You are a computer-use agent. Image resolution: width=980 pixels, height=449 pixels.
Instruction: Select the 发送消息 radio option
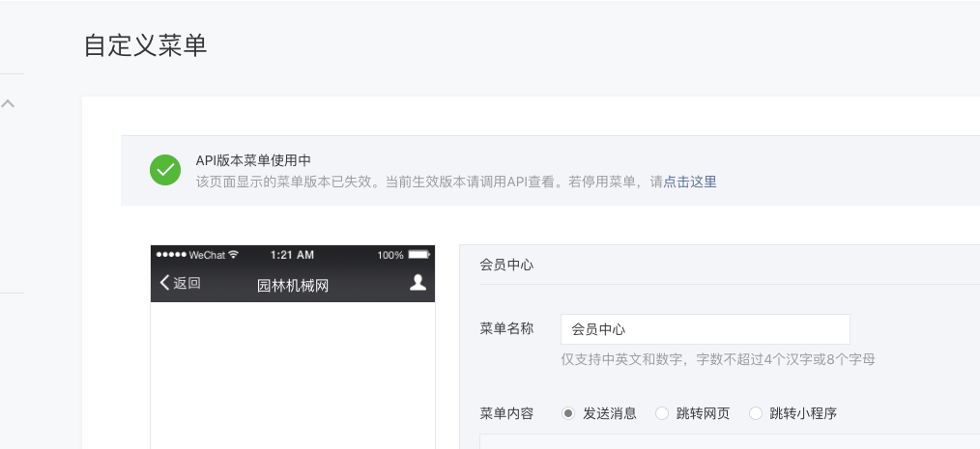pyautogui.click(x=567, y=413)
